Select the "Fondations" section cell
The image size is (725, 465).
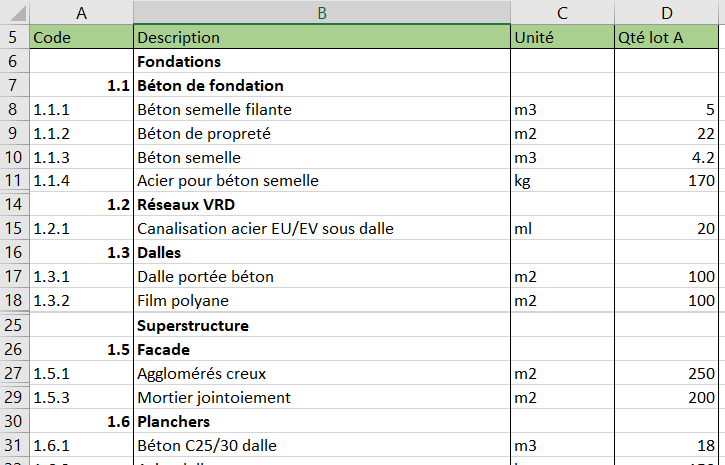coord(321,62)
